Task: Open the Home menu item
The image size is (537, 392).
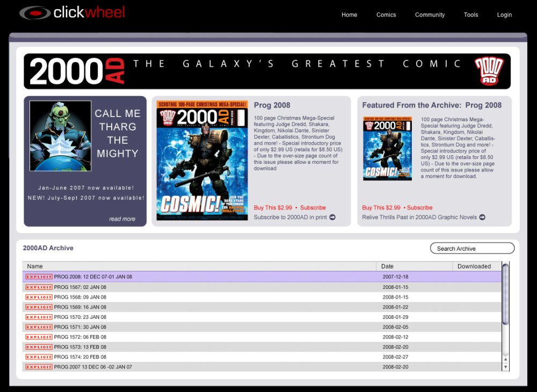Action: click(x=350, y=14)
